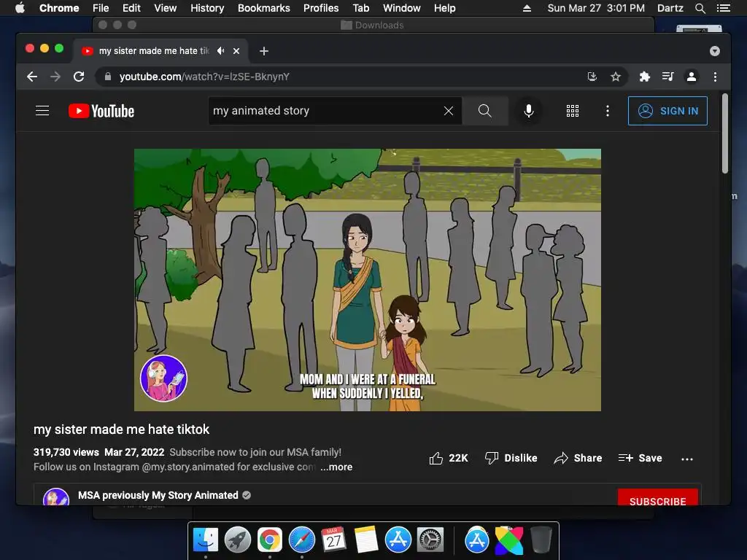Viewport: 747px width, 560px height.
Task: Open the YouTube hamburger guide menu
Action: [42, 111]
